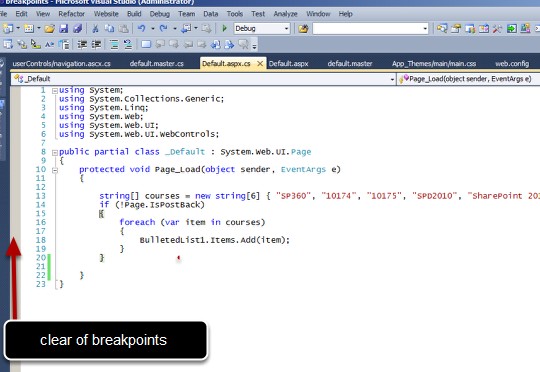Collapse the using directives region at line 1
The image size is (540, 372).
[x=54, y=91]
